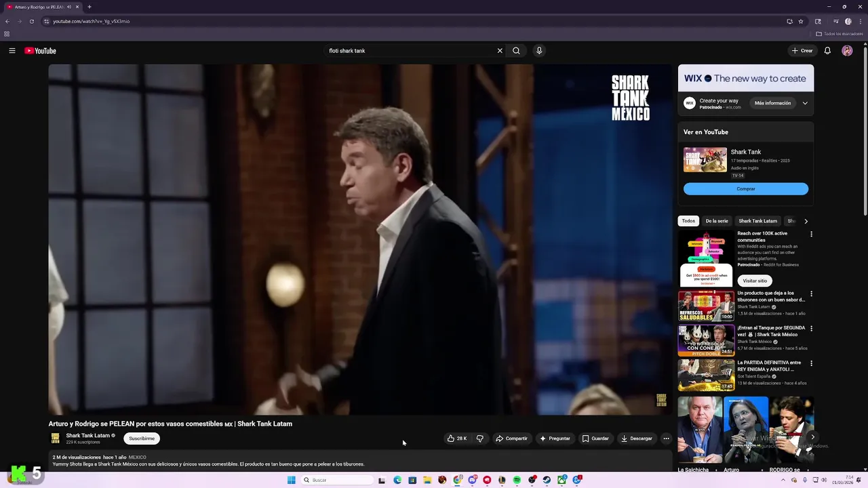Open 'REFRESCOS SALUDABLES' video thumbnail

[706, 306]
